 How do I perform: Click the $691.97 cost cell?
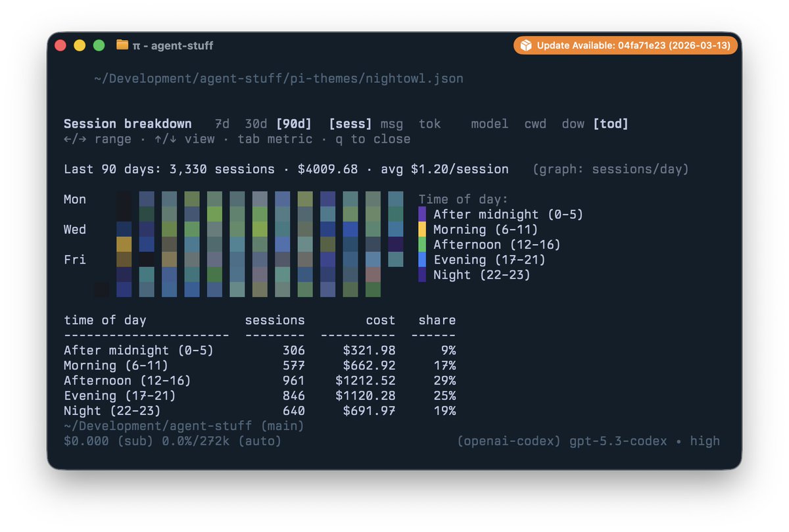[x=370, y=411]
